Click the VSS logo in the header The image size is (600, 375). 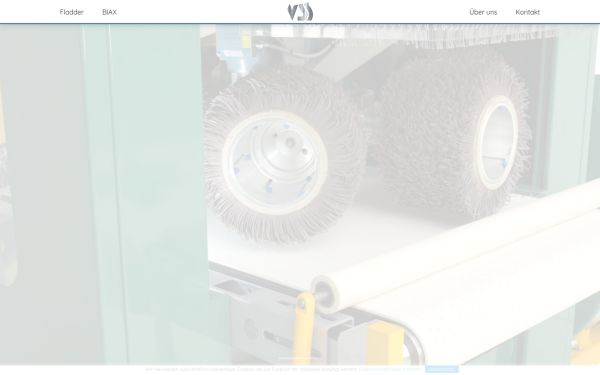[300, 12]
